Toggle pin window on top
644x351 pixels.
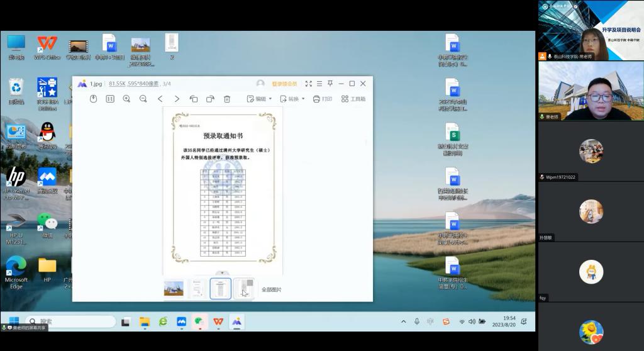330,84
